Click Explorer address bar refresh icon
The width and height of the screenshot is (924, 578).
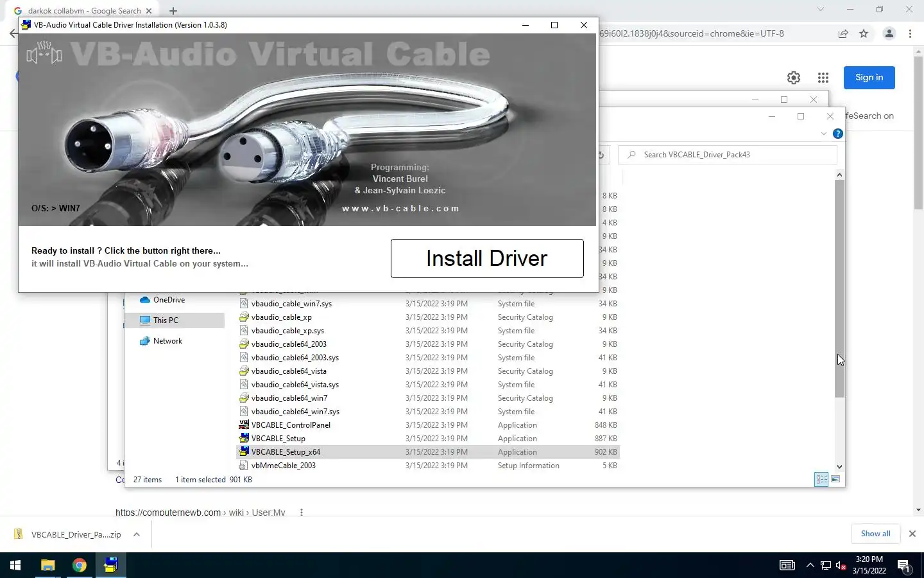(602, 155)
